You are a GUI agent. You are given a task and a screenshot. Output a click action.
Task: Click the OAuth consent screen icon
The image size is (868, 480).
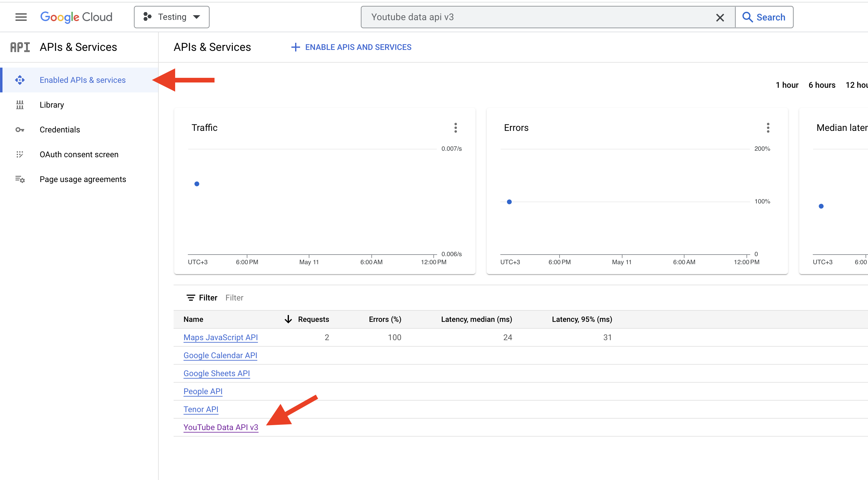tap(20, 154)
